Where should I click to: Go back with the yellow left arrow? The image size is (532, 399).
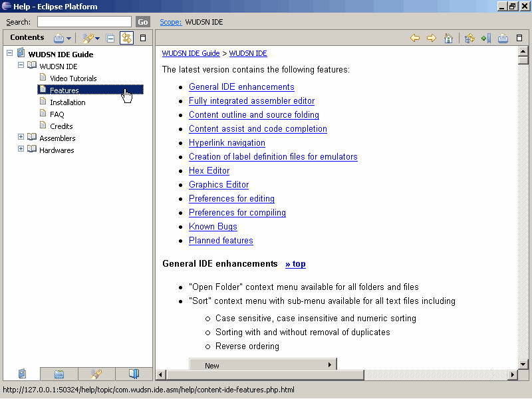414,38
